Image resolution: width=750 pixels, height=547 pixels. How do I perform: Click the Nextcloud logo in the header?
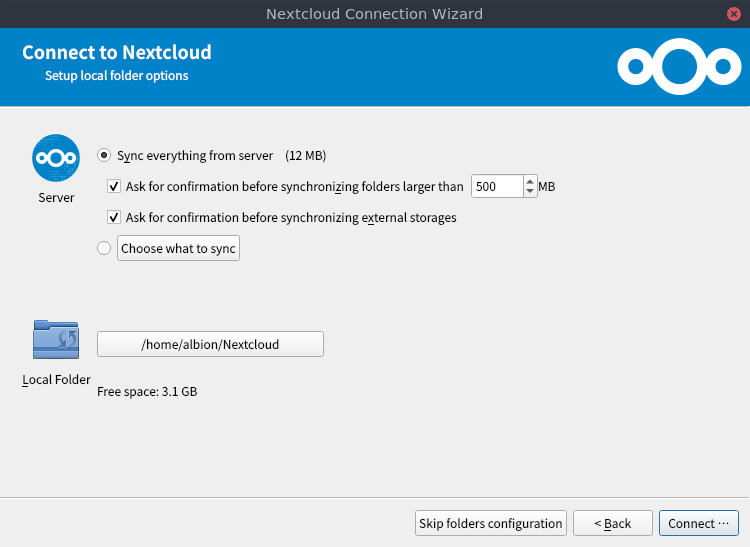click(x=679, y=66)
